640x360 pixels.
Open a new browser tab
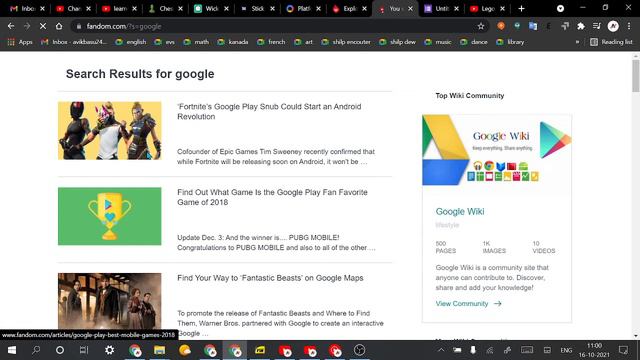click(521, 9)
